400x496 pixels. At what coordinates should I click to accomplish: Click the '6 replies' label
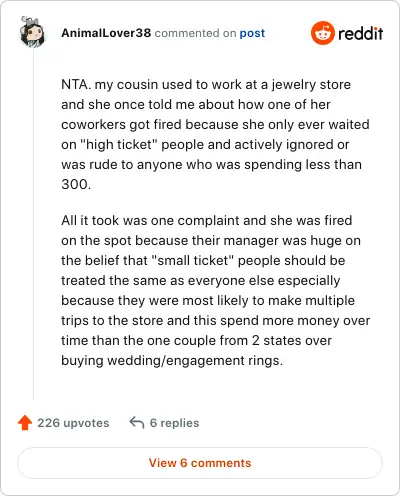(174, 423)
